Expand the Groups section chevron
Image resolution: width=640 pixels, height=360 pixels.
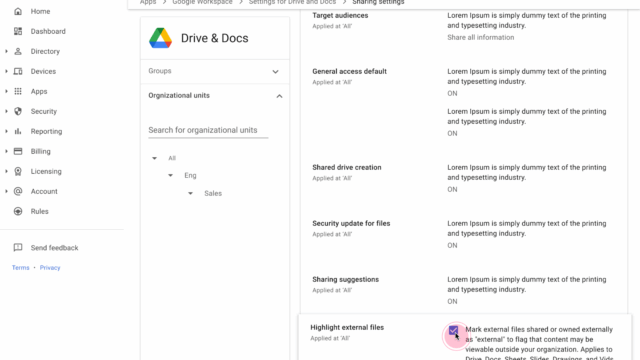click(x=276, y=72)
